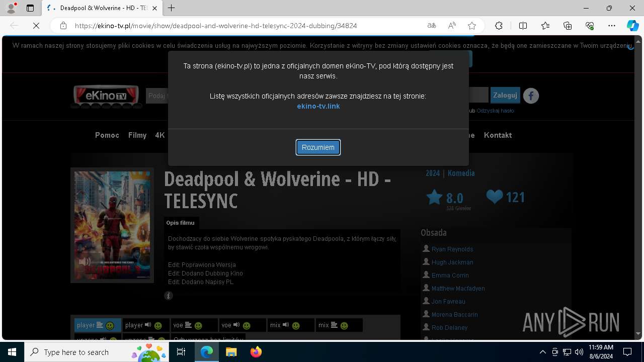Open the eKino Facebook page icon
644x362 pixels.
click(x=531, y=96)
